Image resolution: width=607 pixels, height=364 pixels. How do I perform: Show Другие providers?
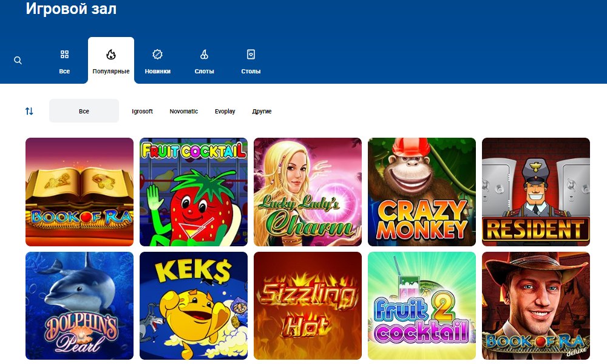(x=262, y=112)
